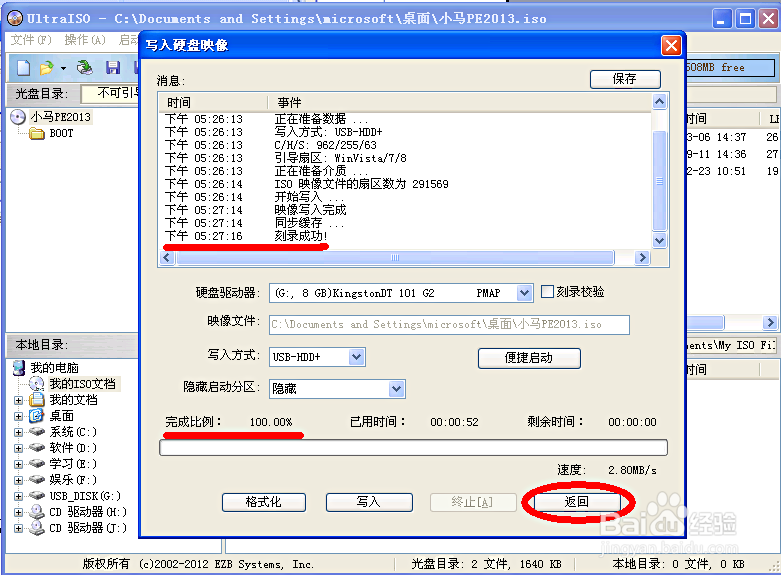Click the message log vertical scrollbar thumb

pyautogui.click(x=659, y=182)
